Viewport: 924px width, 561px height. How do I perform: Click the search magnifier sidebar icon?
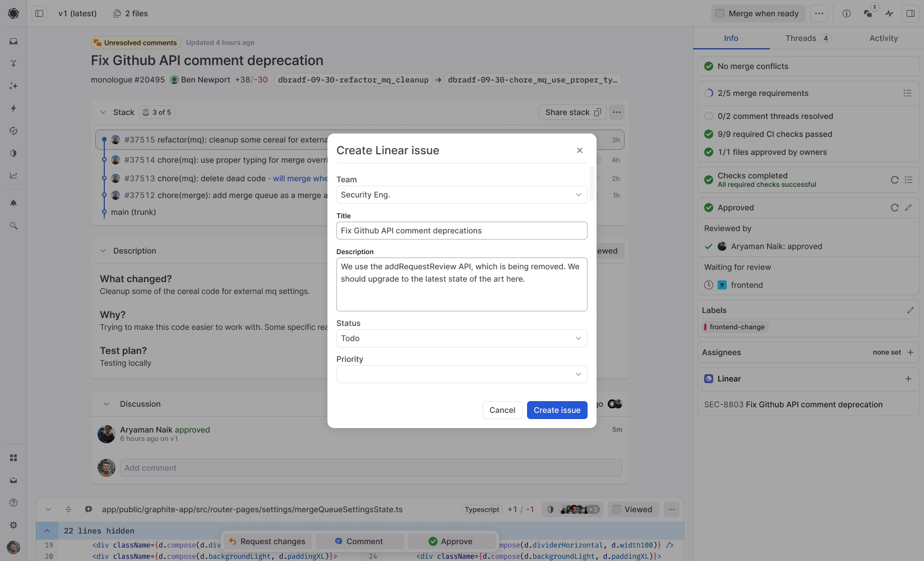tap(13, 226)
